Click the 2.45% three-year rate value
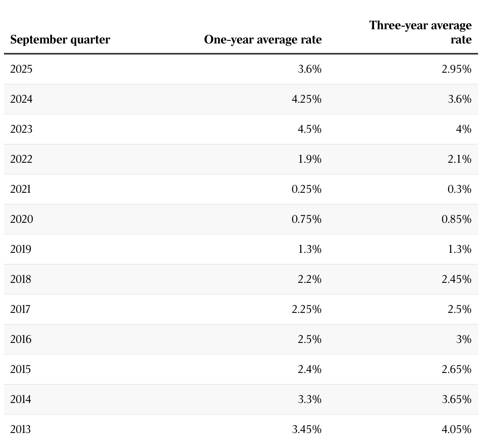The image size is (482, 448). 457,279
